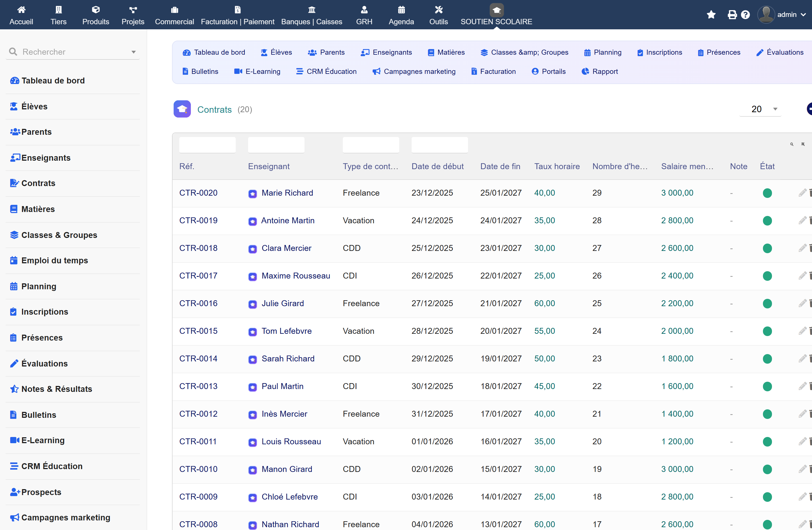812x530 pixels.
Task: Click the edit pencil for CTR-0015
Action: (802, 331)
